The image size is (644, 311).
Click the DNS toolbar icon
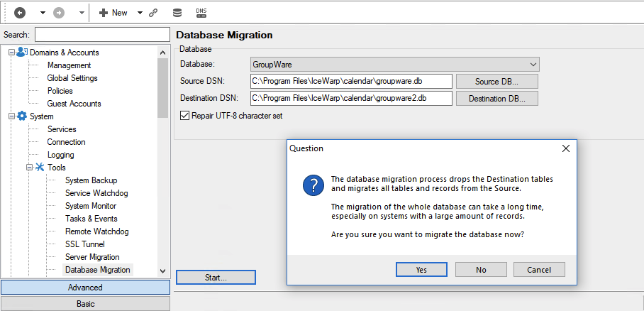tap(201, 13)
